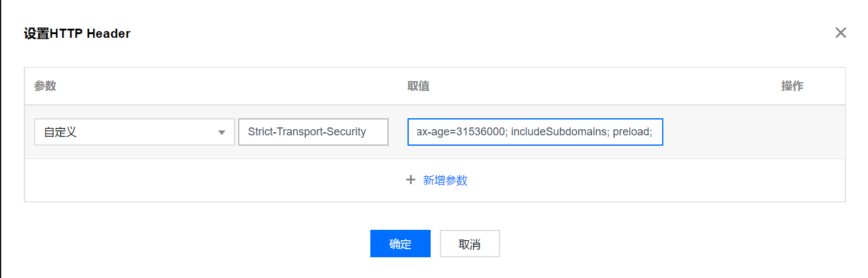
Task: Focus the Strict-Transport-Security name field
Action: click(x=313, y=132)
